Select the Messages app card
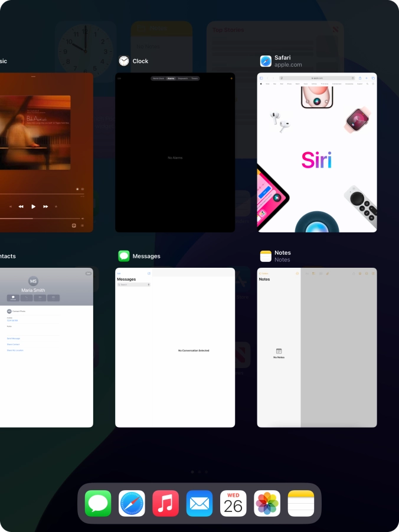 pyautogui.click(x=175, y=348)
